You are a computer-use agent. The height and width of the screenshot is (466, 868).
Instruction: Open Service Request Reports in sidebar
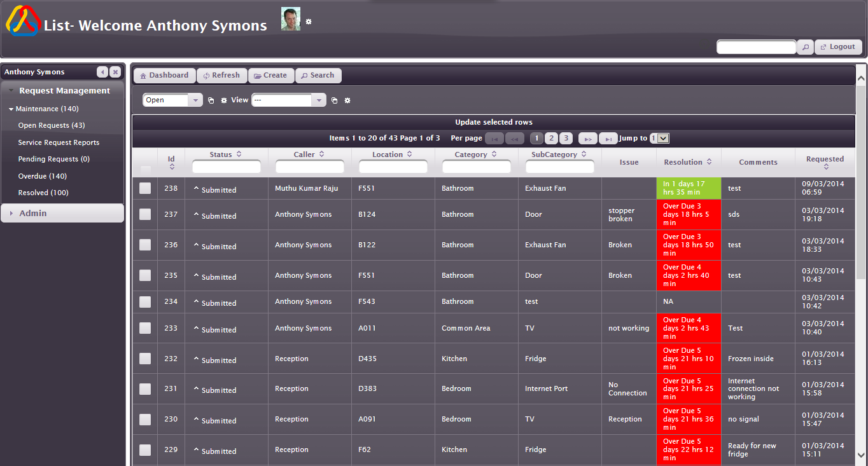59,142
